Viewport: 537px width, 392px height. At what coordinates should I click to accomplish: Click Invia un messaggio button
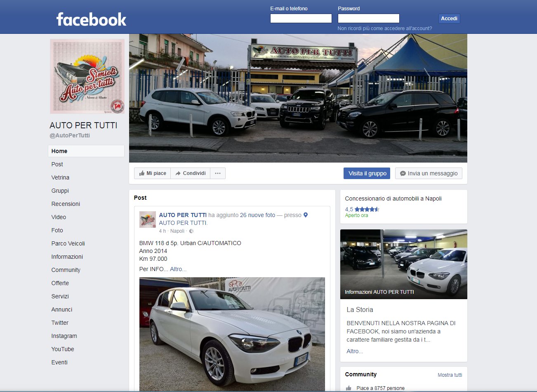tap(429, 173)
